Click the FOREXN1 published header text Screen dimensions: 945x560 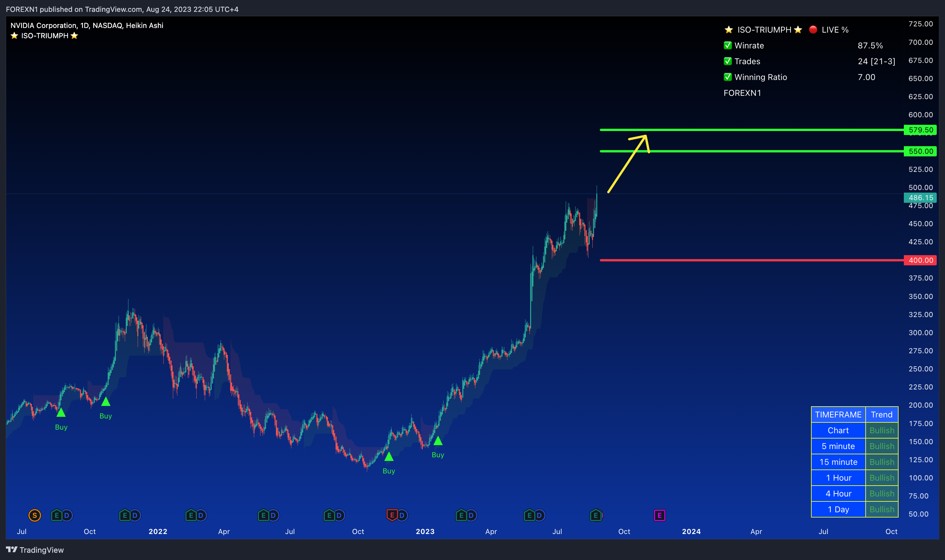122,9
